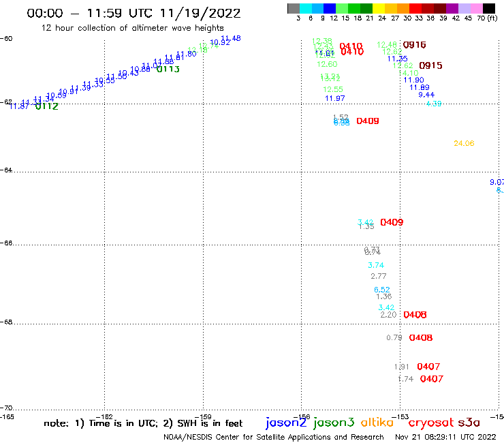Click the timestamp "Nov 21 08:29:11 UTC 2022"

445,437
